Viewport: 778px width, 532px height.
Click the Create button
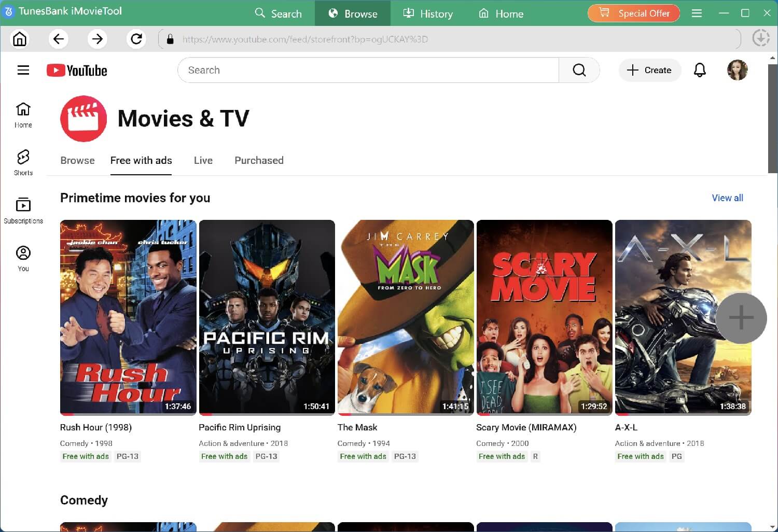point(649,70)
